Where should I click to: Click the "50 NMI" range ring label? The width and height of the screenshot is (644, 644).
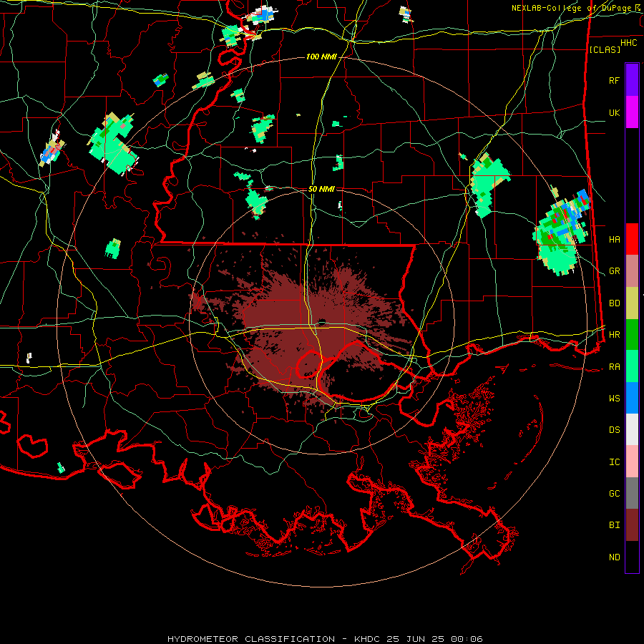point(321,189)
